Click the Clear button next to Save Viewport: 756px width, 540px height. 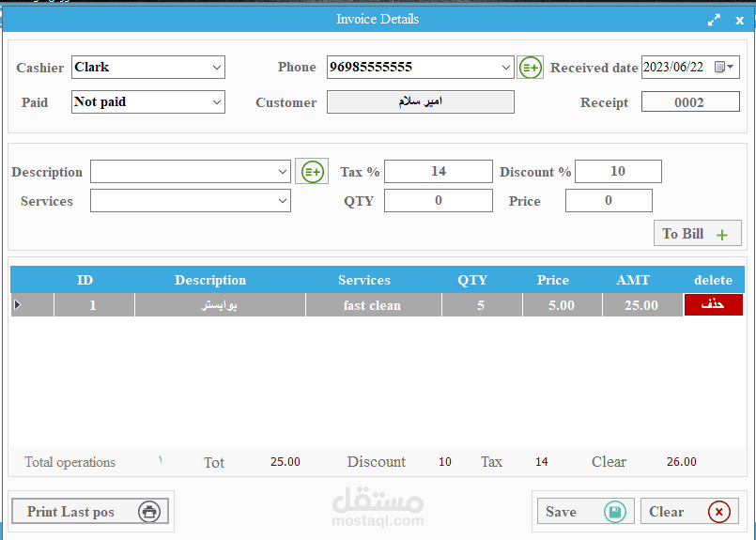[689, 511]
